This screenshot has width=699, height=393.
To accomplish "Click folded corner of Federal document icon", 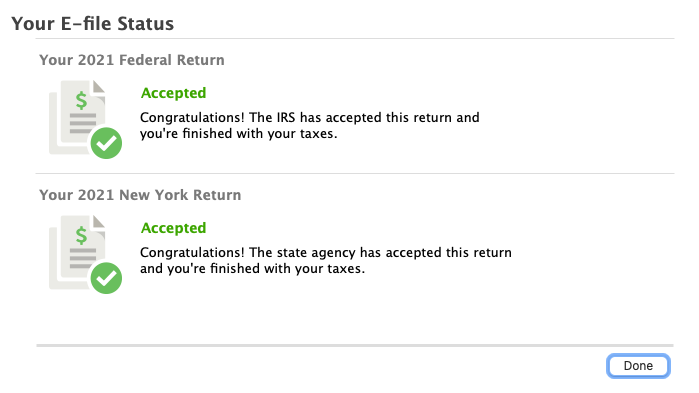I will (99, 86).
